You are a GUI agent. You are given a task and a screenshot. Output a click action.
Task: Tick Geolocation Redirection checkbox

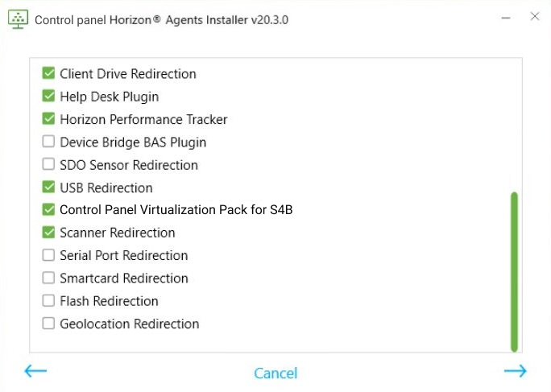pyautogui.click(x=48, y=324)
